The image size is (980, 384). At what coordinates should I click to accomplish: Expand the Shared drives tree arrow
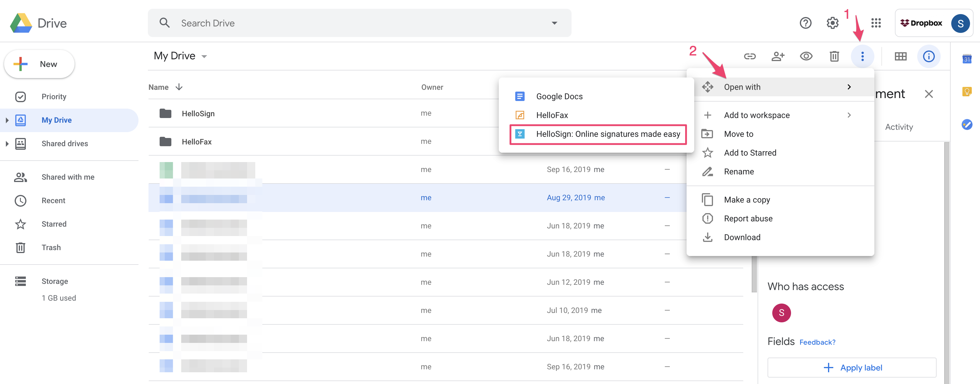[x=7, y=144]
